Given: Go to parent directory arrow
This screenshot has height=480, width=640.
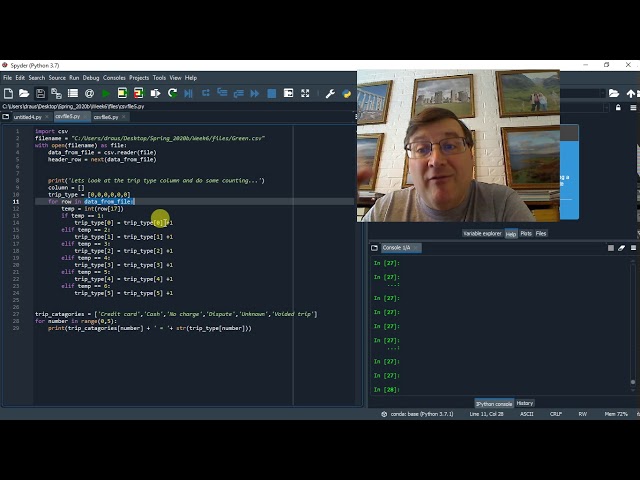Looking at the screenshot, I should [631, 93].
